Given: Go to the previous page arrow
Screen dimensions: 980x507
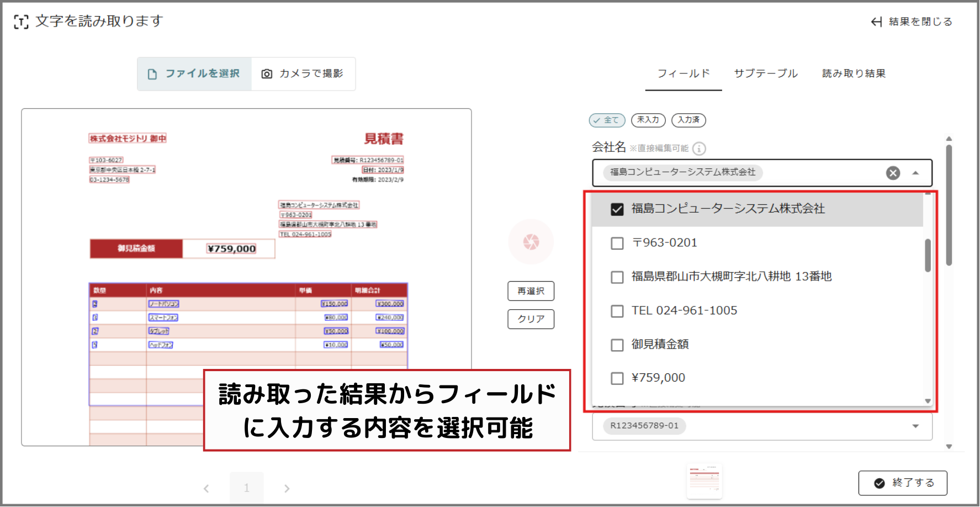Looking at the screenshot, I should [206, 488].
